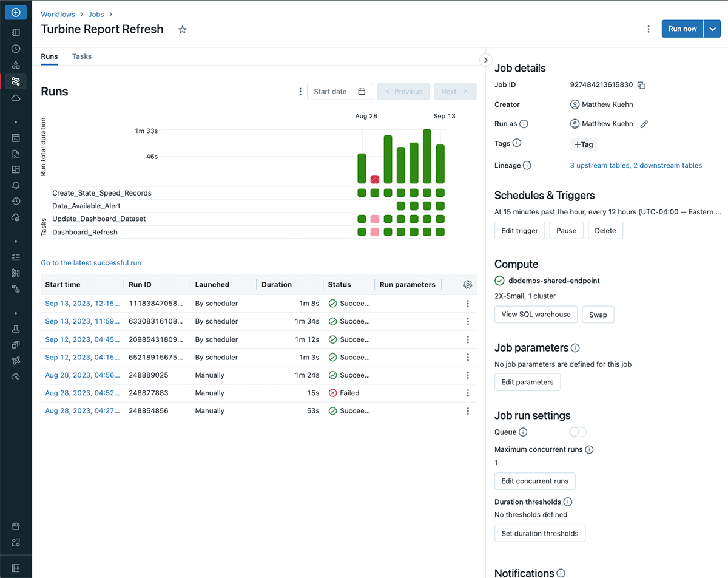This screenshot has width=728, height=578.
Task: Open the Recents clock icon in the sidebar
Action: (x=16, y=49)
